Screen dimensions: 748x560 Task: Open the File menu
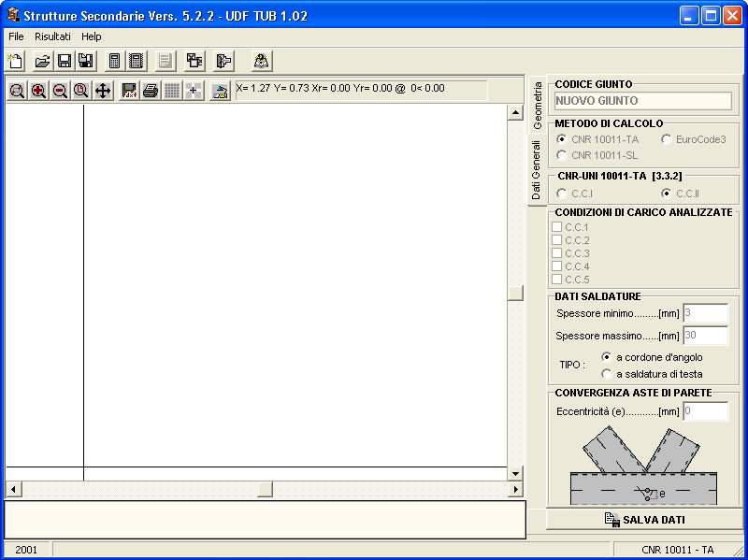15,36
